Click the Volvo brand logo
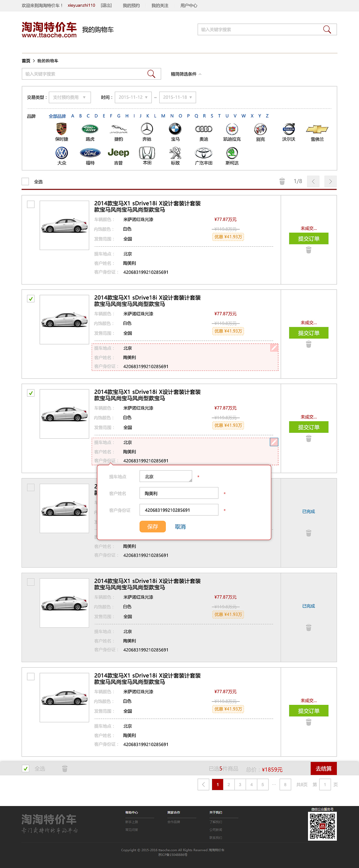This screenshot has height=868, width=359. coord(289,129)
